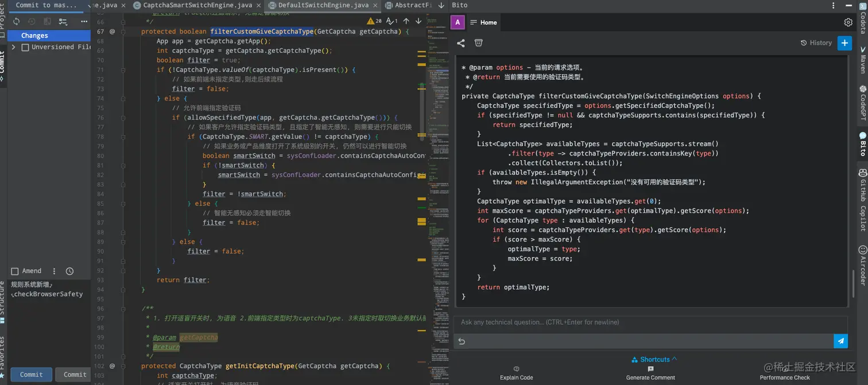The height and width of the screenshot is (385, 868).
Task: Click Generate Comment shortcut
Action: [650, 374]
